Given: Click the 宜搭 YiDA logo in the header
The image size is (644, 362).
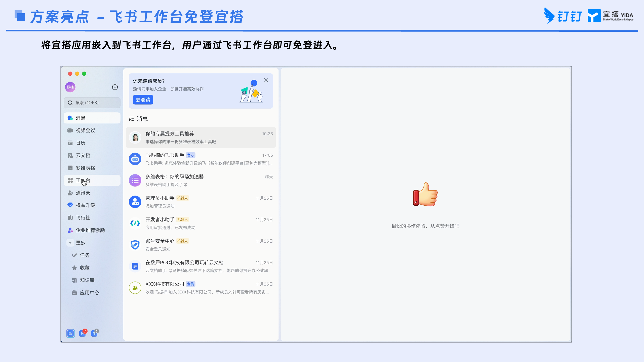Looking at the screenshot, I should [x=611, y=16].
